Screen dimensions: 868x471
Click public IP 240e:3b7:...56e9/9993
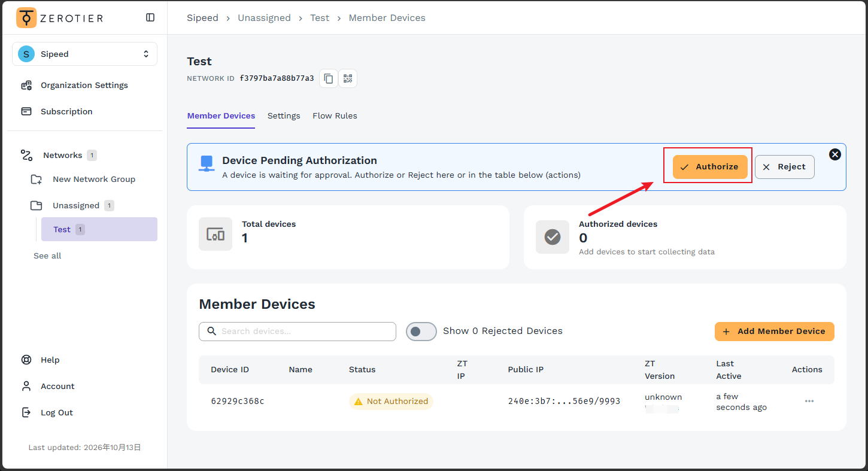coord(564,402)
